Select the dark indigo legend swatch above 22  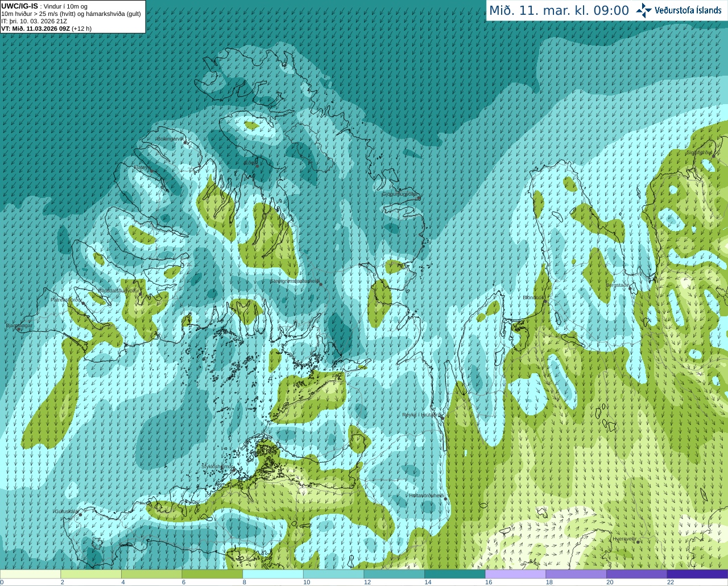(x=697, y=574)
